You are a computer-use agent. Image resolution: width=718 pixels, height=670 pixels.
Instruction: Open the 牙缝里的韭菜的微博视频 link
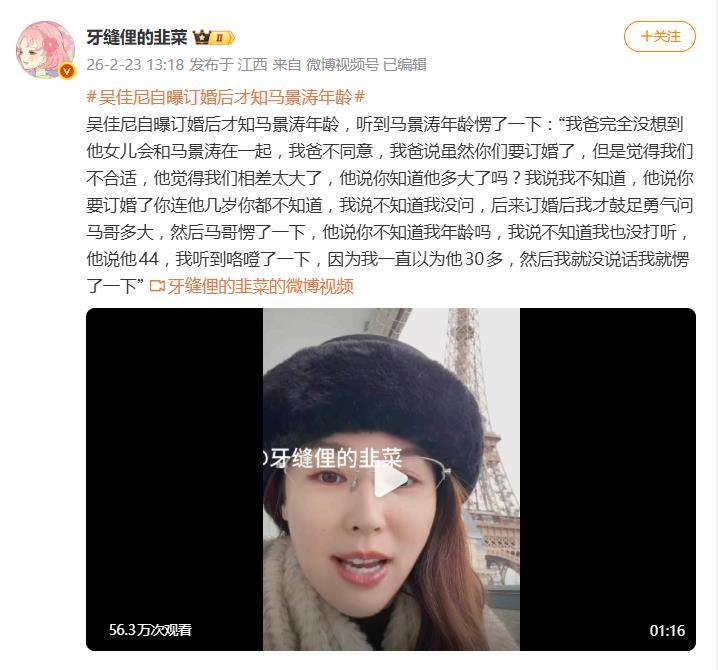[x=260, y=287]
